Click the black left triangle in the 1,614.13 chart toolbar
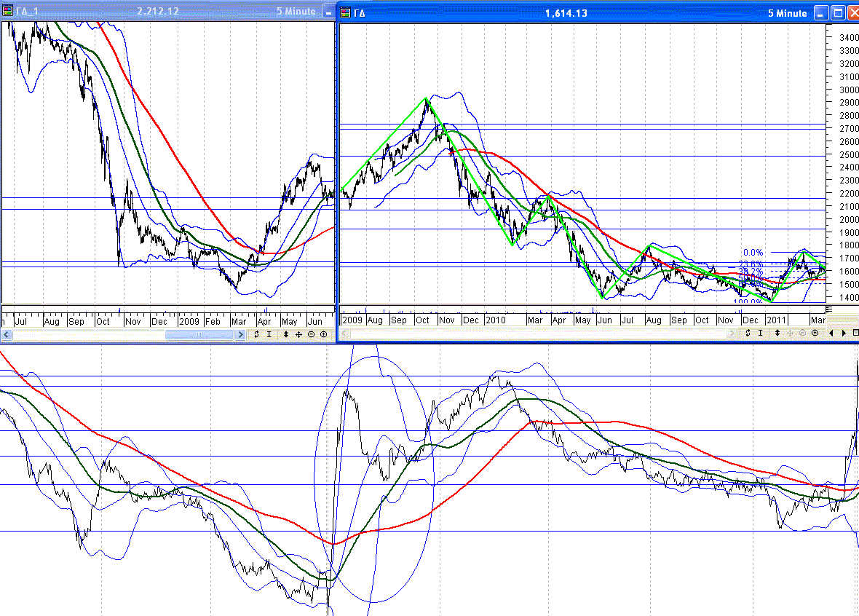 click(x=831, y=333)
